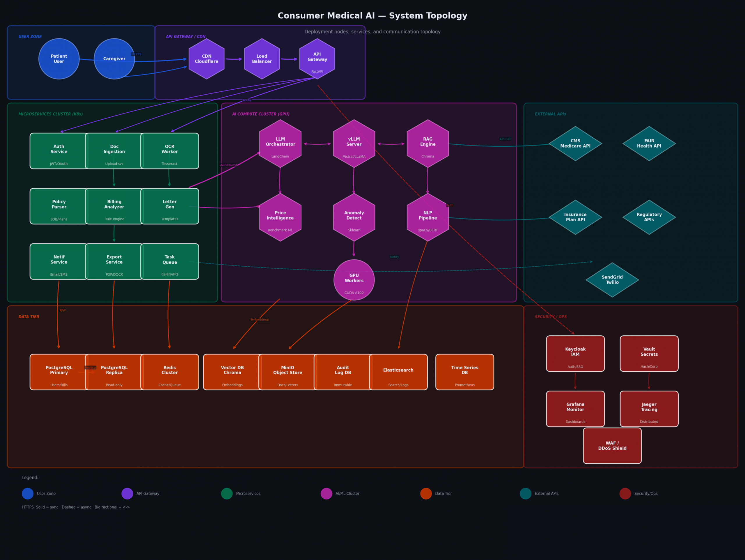
Task: Select the PostgreSQL Primary database box
Action: click(x=59, y=372)
